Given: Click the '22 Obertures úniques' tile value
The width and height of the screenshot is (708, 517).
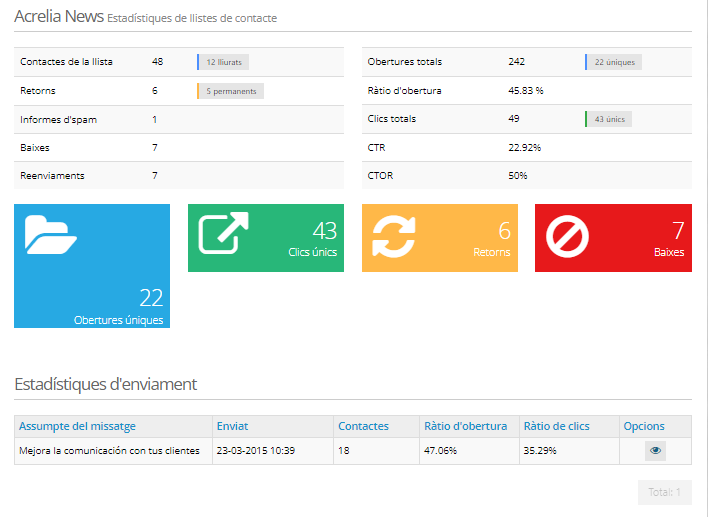Looking at the screenshot, I should [151, 298].
